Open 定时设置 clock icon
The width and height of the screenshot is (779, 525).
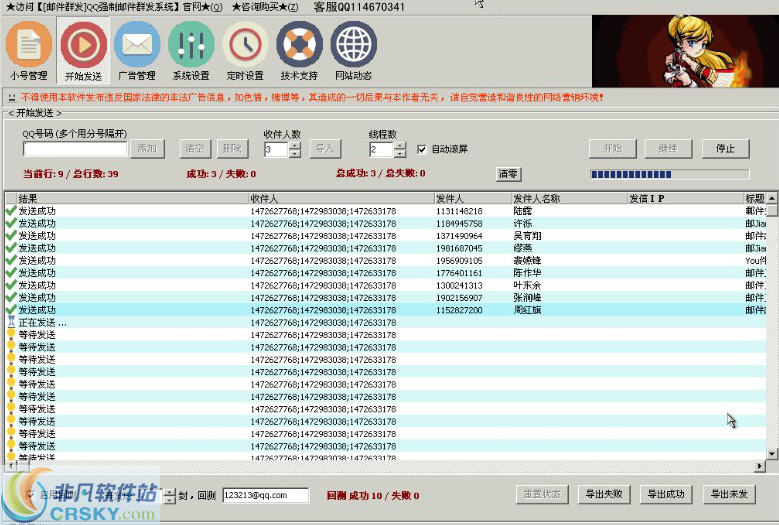[x=245, y=50]
